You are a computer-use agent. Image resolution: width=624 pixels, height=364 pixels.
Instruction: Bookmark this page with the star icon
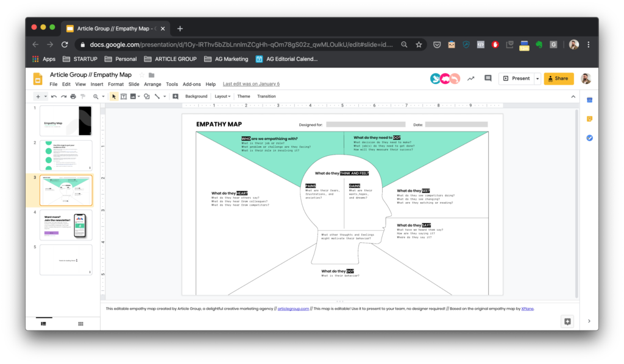419,44
